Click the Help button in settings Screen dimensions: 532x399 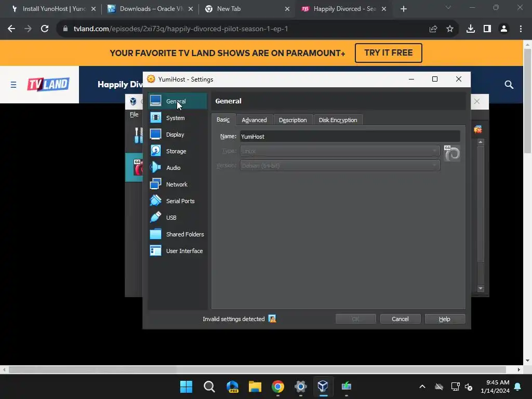click(x=445, y=319)
